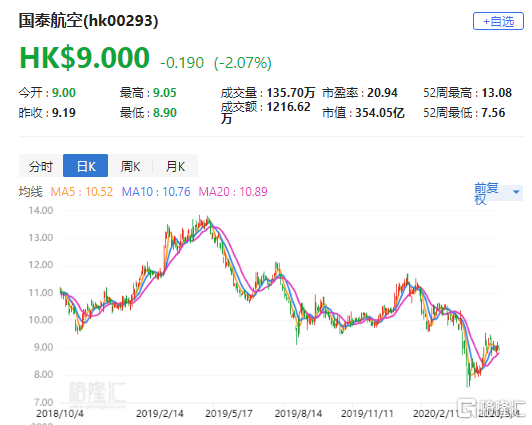
Task: Click the 均线 label
Action: (x=31, y=192)
